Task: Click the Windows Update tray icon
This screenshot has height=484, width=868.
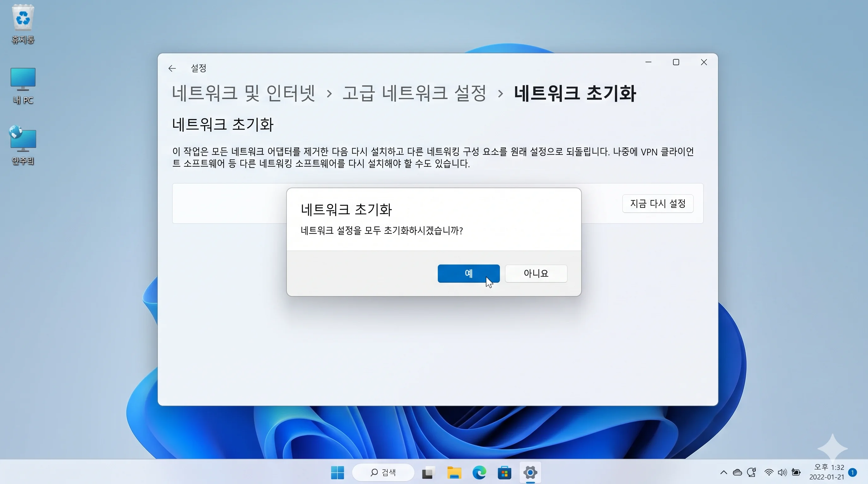Action: click(751, 473)
